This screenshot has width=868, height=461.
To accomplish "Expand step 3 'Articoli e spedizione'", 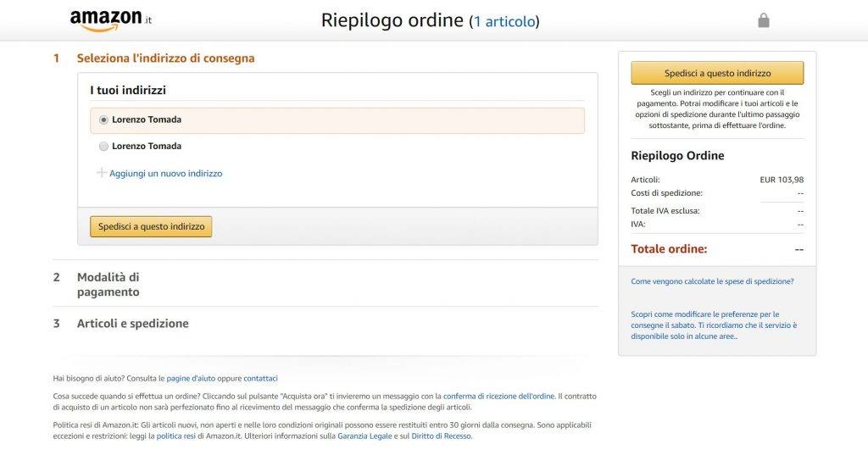I will (x=132, y=324).
